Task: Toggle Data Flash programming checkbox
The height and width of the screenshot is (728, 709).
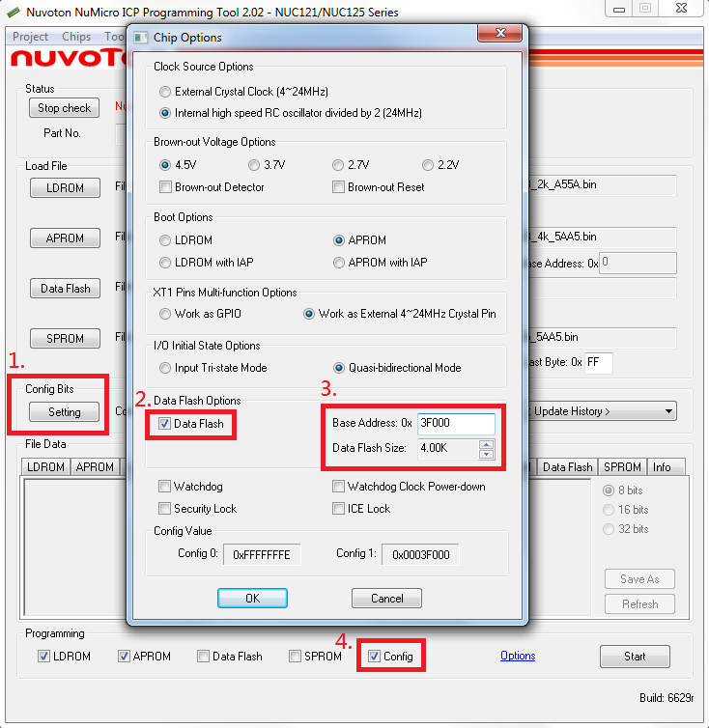Action: coord(203,656)
